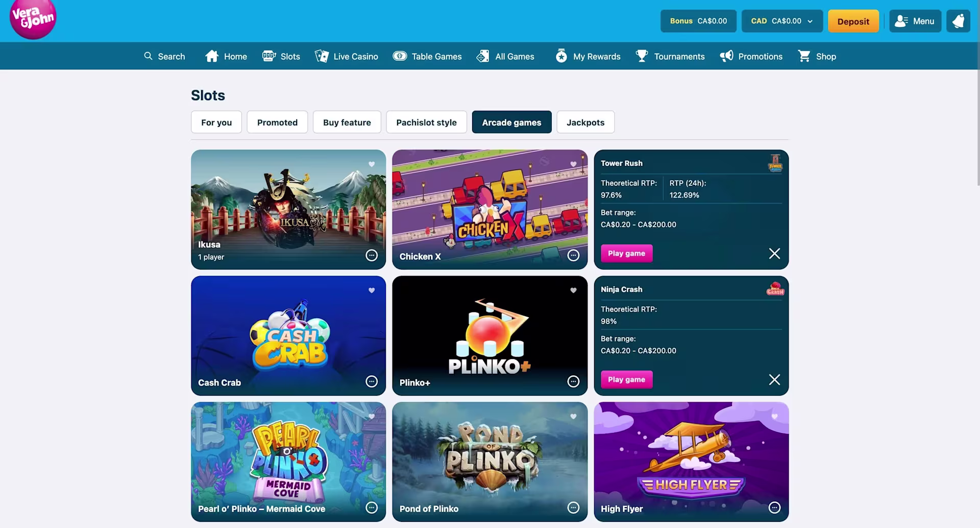Viewport: 980px width, 528px height.
Task: Open the Tournaments nav link
Action: pos(670,56)
